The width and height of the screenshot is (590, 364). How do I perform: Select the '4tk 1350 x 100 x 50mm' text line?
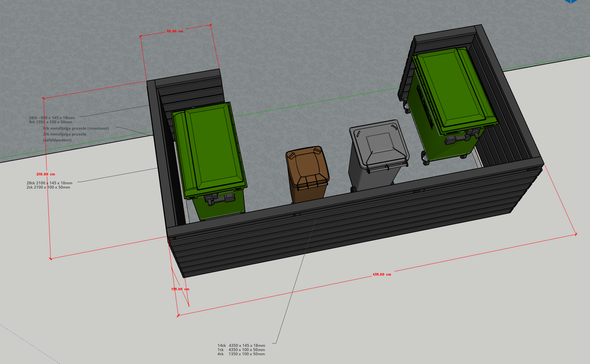(x=241, y=354)
